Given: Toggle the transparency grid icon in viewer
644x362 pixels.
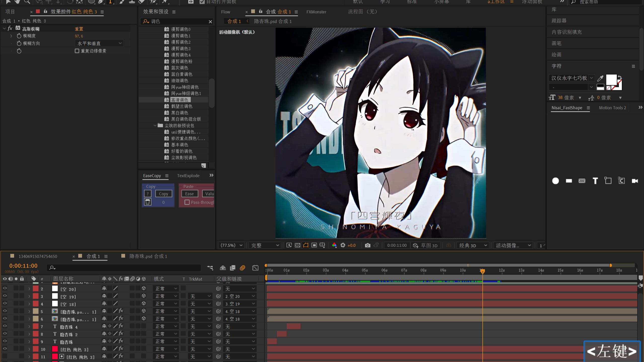Looking at the screenshot, I should [x=297, y=245].
